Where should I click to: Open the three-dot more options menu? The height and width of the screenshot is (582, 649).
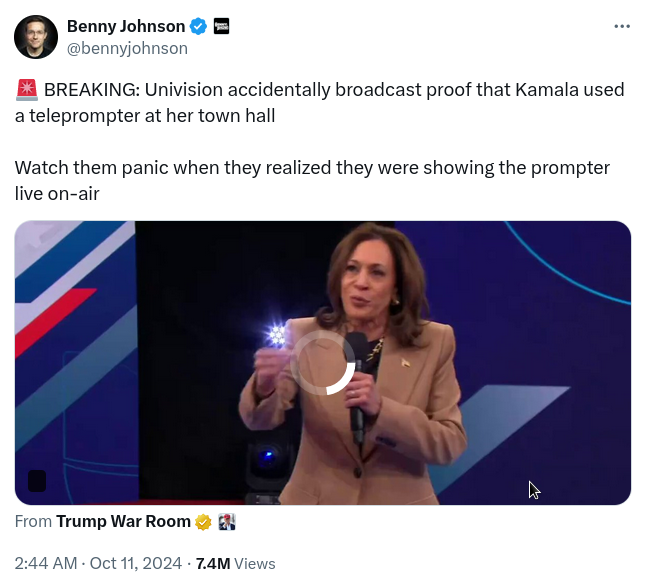click(622, 27)
